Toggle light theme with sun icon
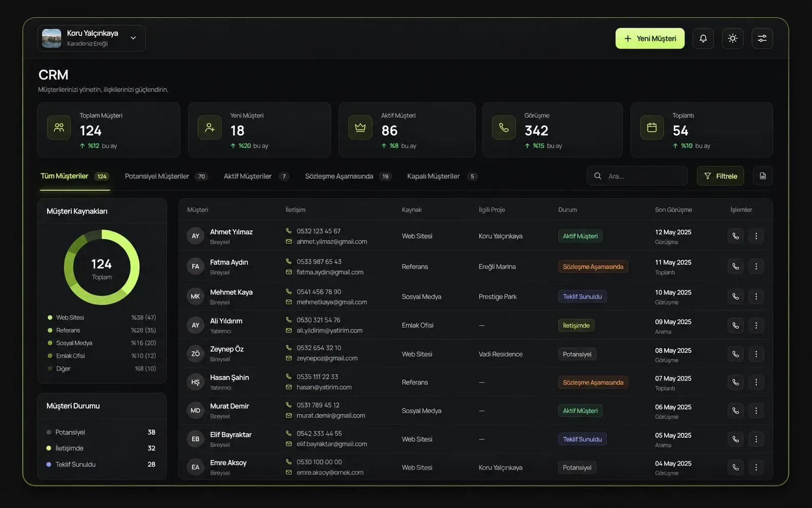This screenshot has width=812, height=508. click(x=733, y=38)
